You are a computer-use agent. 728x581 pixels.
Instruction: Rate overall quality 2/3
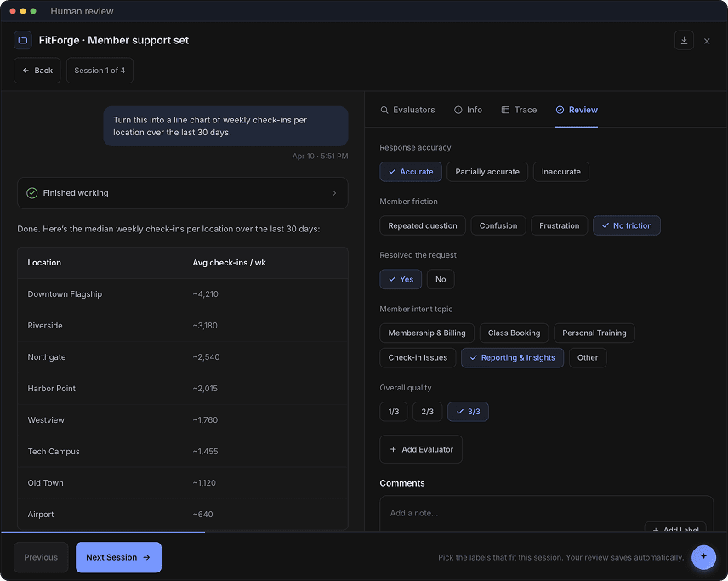428,412
